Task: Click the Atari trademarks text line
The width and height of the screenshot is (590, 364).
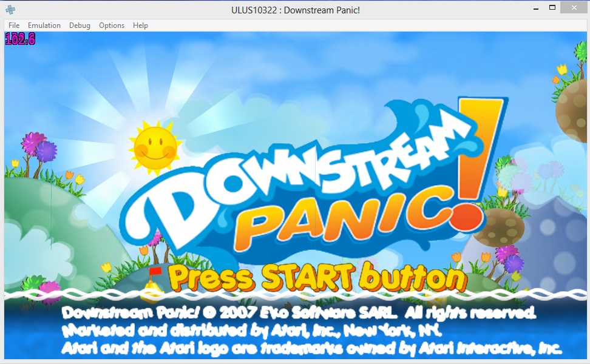Action: coord(311,349)
